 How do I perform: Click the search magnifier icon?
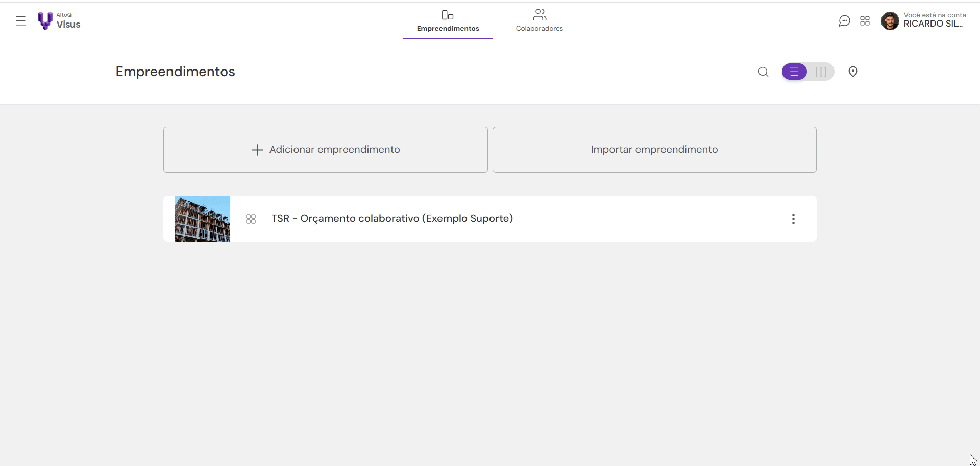coord(763,72)
